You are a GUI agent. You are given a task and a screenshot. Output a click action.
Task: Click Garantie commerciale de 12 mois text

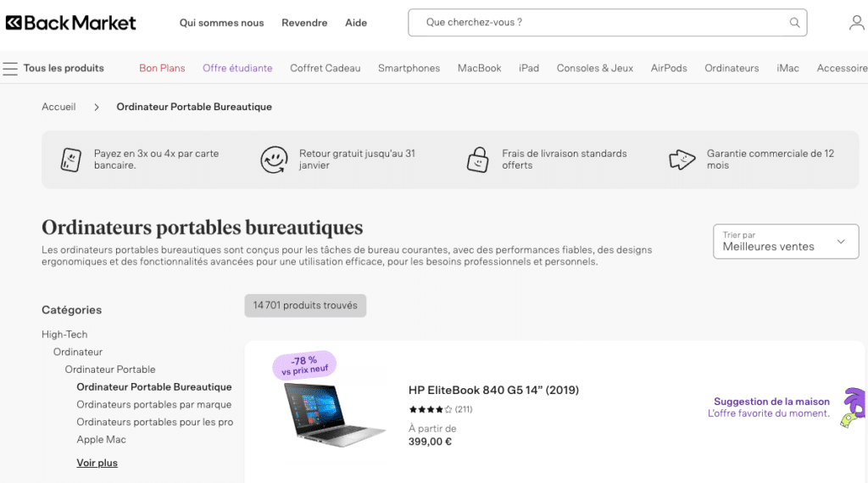click(x=770, y=159)
